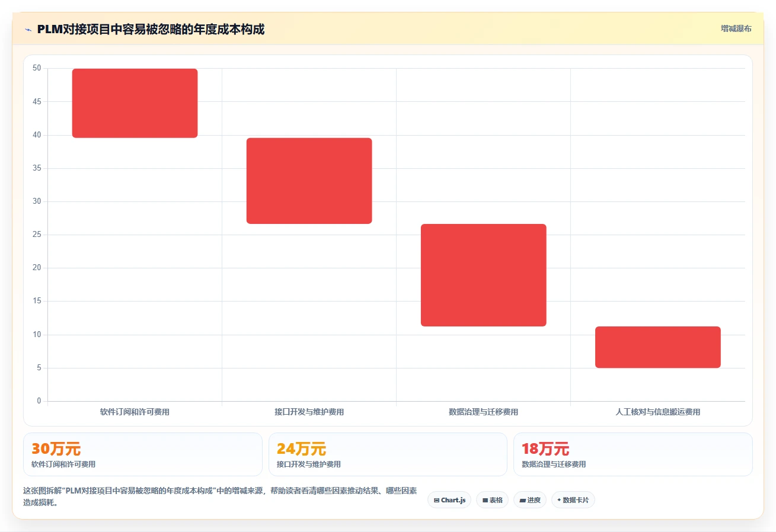Click the y-axis value 45
Viewport: 776px width, 532px height.
[x=37, y=101]
